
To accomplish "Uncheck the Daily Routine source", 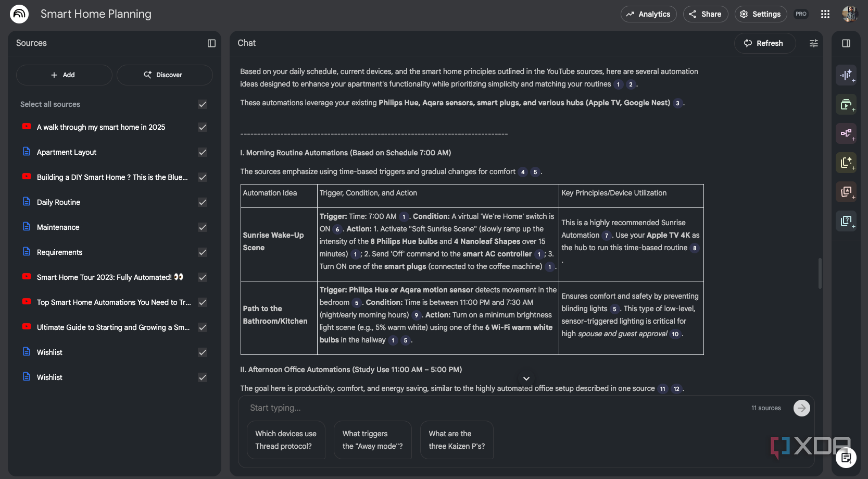I will click(x=203, y=202).
